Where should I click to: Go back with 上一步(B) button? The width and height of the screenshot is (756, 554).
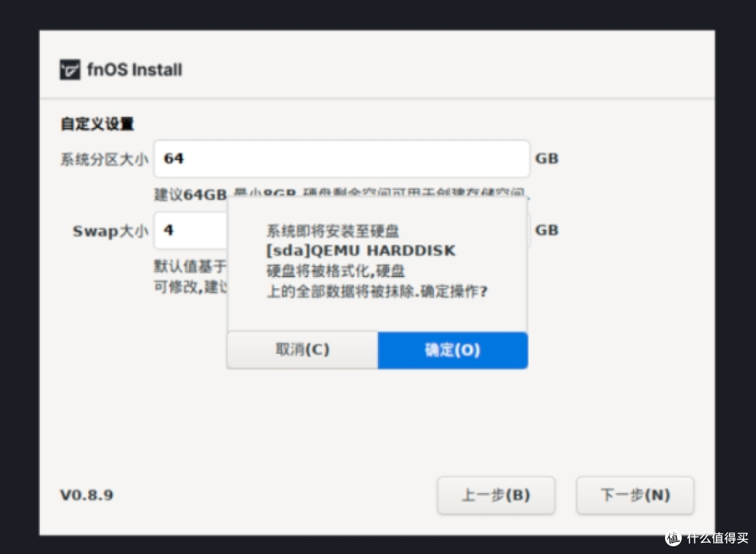pos(496,495)
